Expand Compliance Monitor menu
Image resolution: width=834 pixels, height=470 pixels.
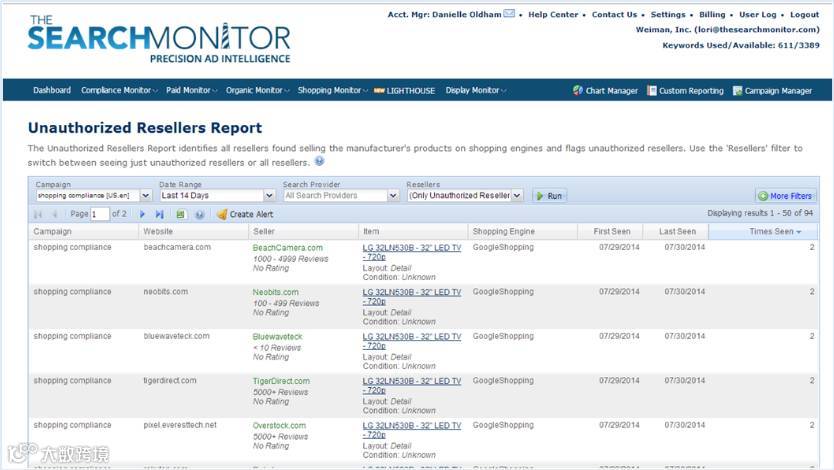(119, 90)
